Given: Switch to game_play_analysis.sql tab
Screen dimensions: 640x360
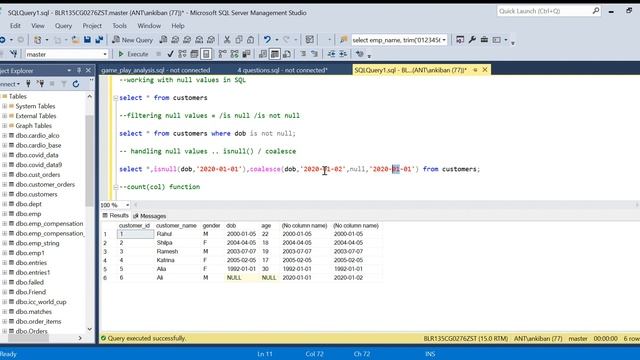Looking at the screenshot, I should (156, 70).
